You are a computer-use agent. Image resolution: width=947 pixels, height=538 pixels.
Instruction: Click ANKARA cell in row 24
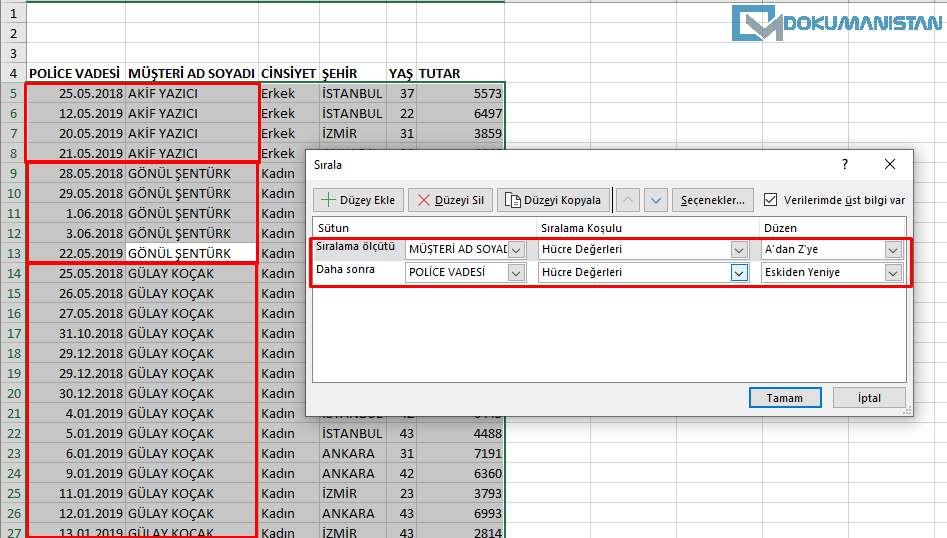[353, 473]
